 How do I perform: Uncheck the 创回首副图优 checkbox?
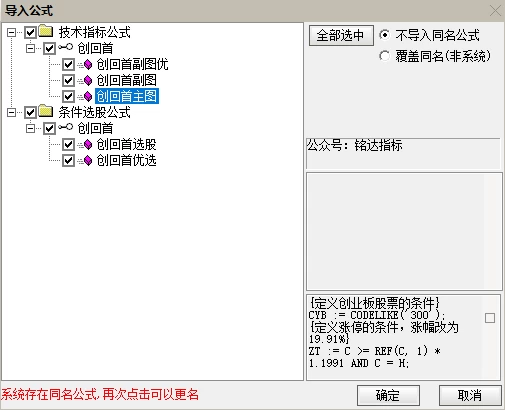(x=68, y=64)
